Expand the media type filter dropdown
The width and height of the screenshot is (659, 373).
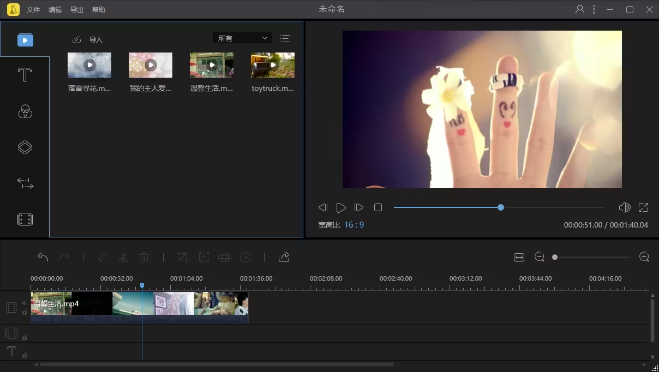(x=242, y=38)
